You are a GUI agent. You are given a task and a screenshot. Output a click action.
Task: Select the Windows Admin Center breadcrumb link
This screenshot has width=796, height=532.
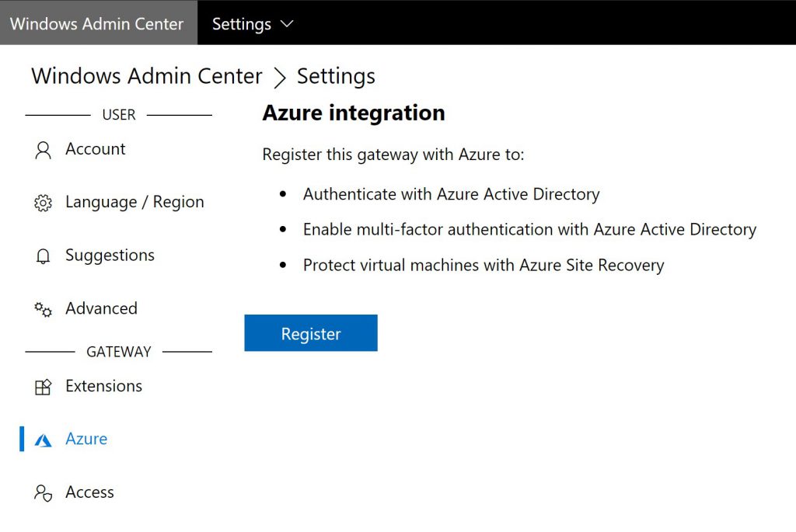[x=147, y=76]
